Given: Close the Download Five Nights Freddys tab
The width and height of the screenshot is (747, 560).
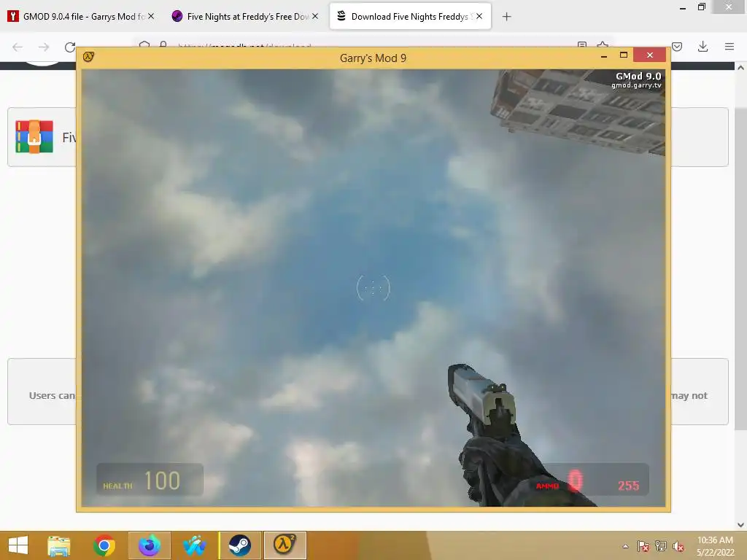Looking at the screenshot, I should coord(479,16).
